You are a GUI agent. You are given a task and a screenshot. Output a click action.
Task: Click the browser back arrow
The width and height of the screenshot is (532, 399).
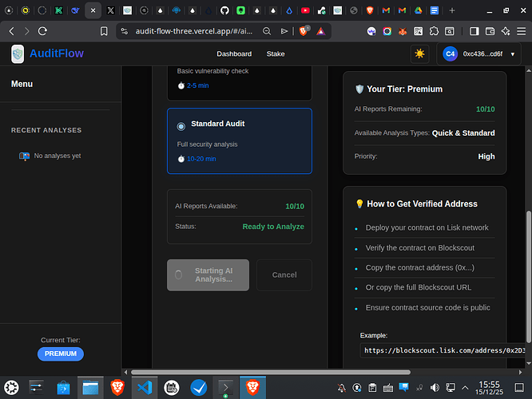11,31
